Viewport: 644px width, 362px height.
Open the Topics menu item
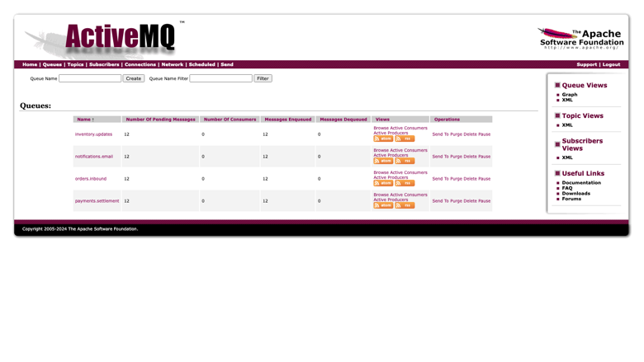point(75,64)
